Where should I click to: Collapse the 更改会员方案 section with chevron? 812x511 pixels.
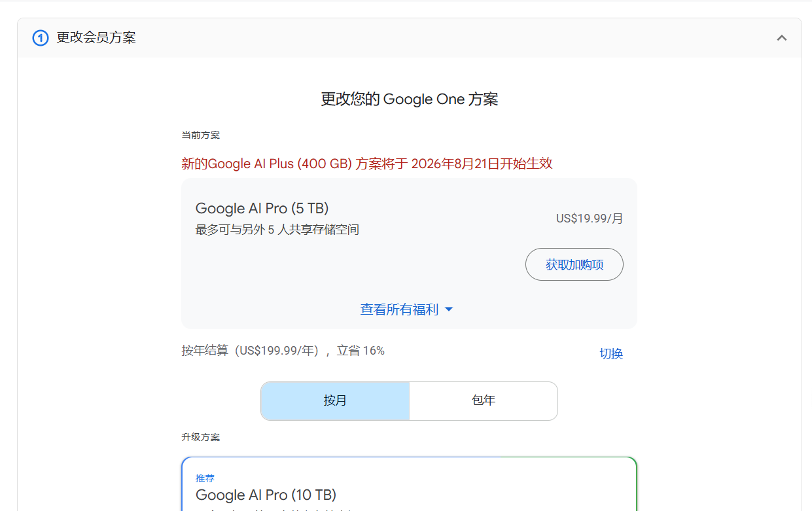pyautogui.click(x=781, y=38)
